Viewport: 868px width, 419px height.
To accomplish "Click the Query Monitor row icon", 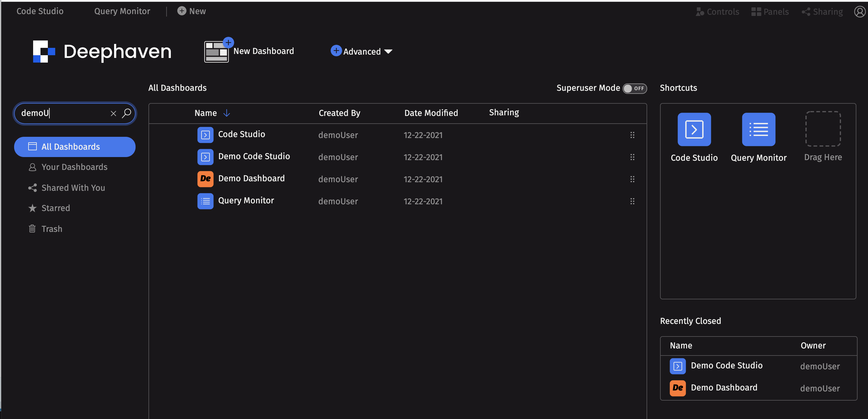I will click(x=205, y=201).
